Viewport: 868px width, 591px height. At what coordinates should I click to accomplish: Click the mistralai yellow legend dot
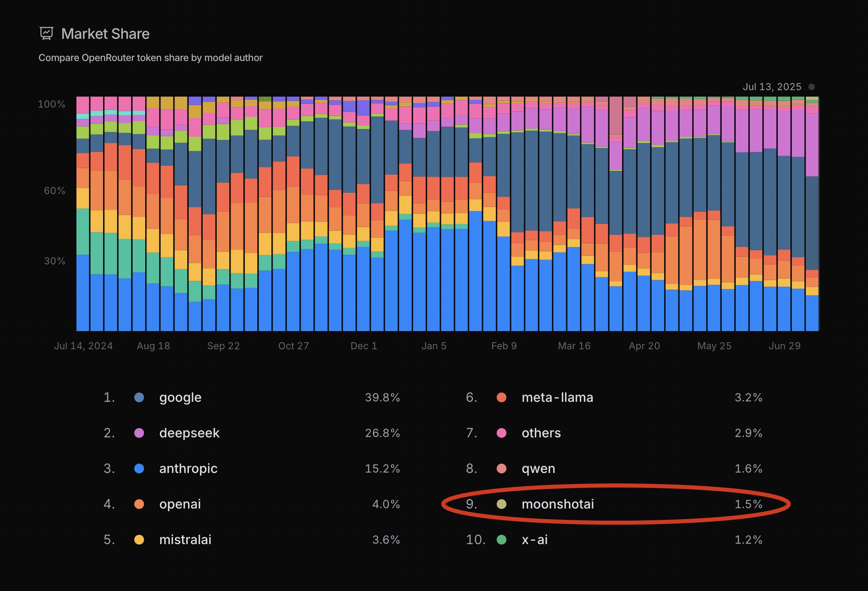139,540
